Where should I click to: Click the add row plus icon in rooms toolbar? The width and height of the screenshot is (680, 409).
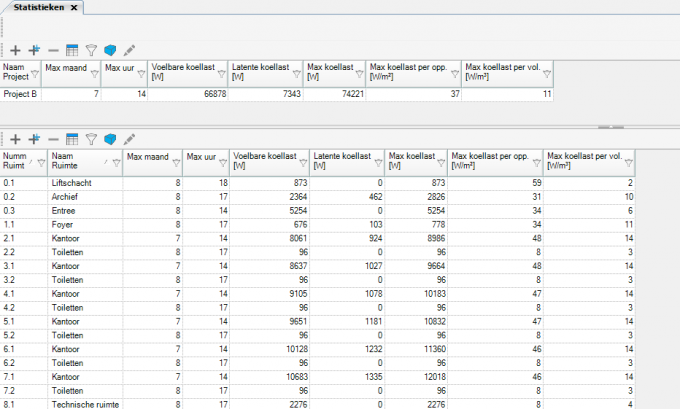pos(15,139)
